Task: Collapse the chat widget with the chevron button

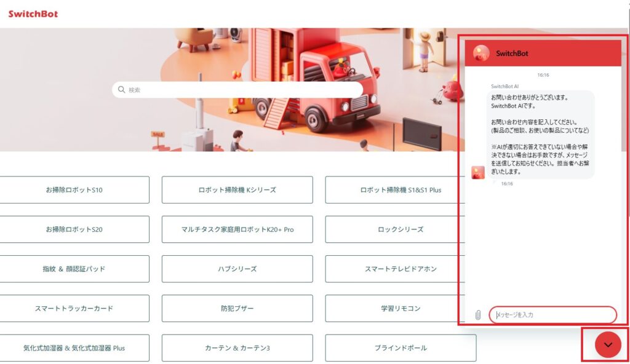Action: pos(608,345)
